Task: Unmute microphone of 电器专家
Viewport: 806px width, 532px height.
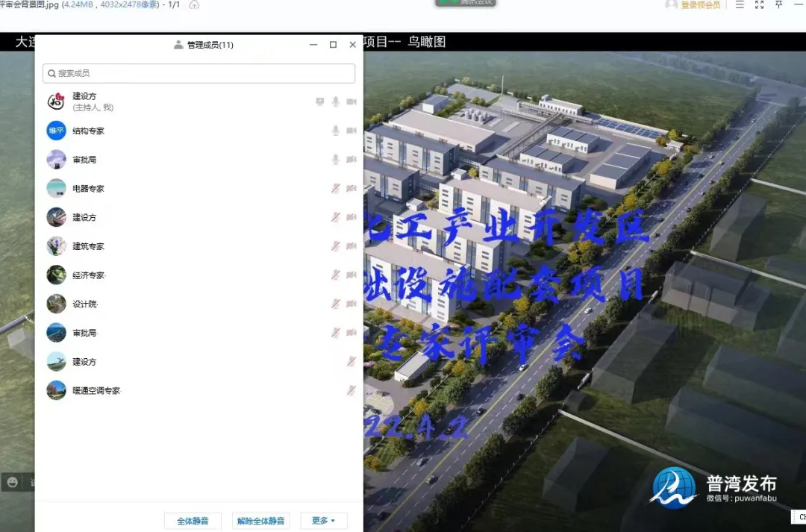Action: click(x=336, y=188)
